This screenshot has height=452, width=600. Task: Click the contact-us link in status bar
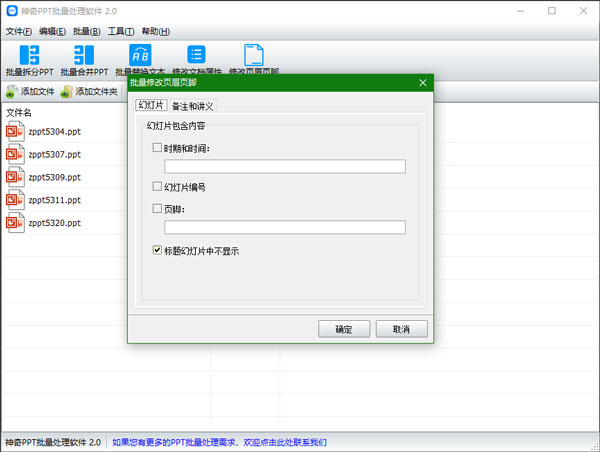(219, 442)
